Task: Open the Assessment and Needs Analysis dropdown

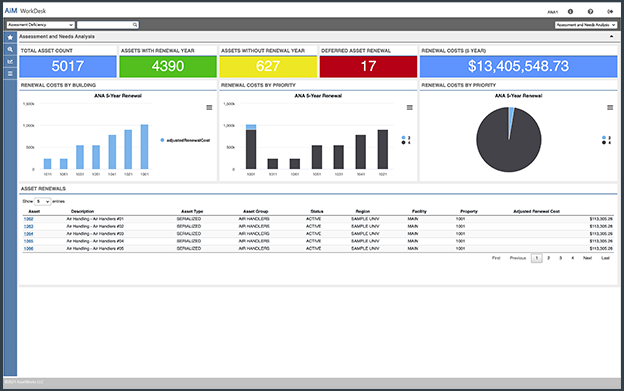Action: [586, 25]
